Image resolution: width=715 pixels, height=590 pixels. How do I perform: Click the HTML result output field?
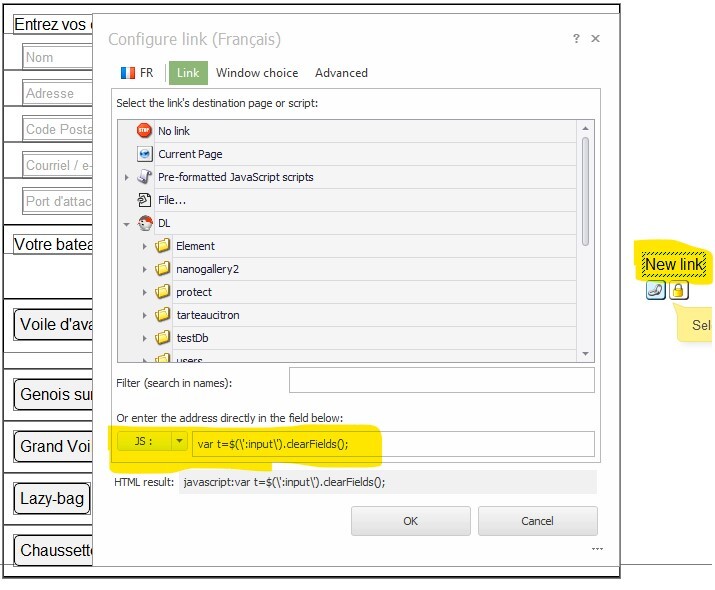pos(388,482)
